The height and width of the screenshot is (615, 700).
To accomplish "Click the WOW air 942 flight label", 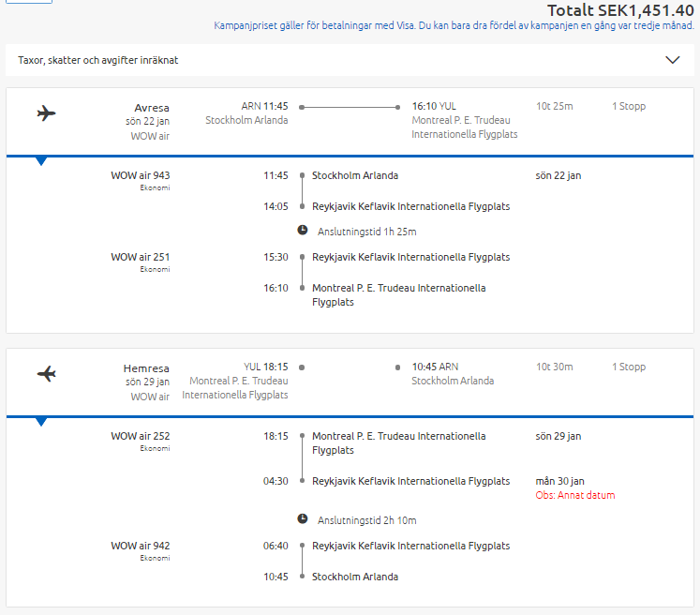I will pos(141,546).
